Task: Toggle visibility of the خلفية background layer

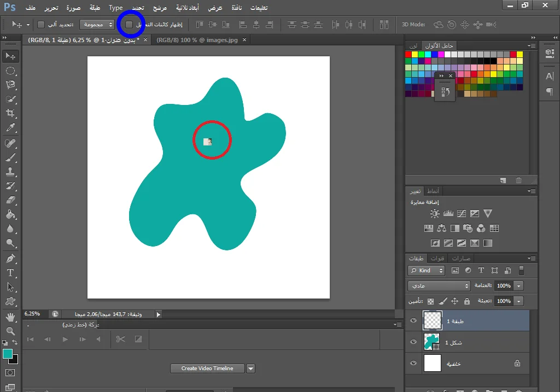Action: point(413,363)
